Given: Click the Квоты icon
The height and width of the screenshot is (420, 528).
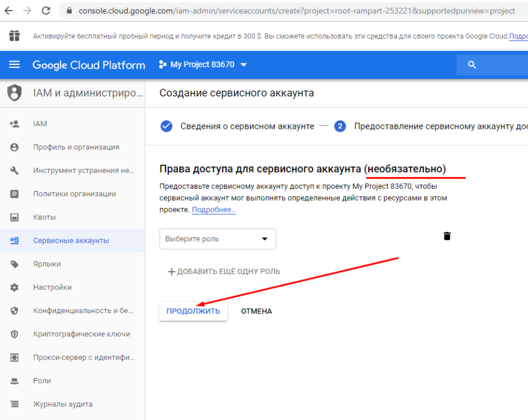Looking at the screenshot, I should pyautogui.click(x=15, y=217).
